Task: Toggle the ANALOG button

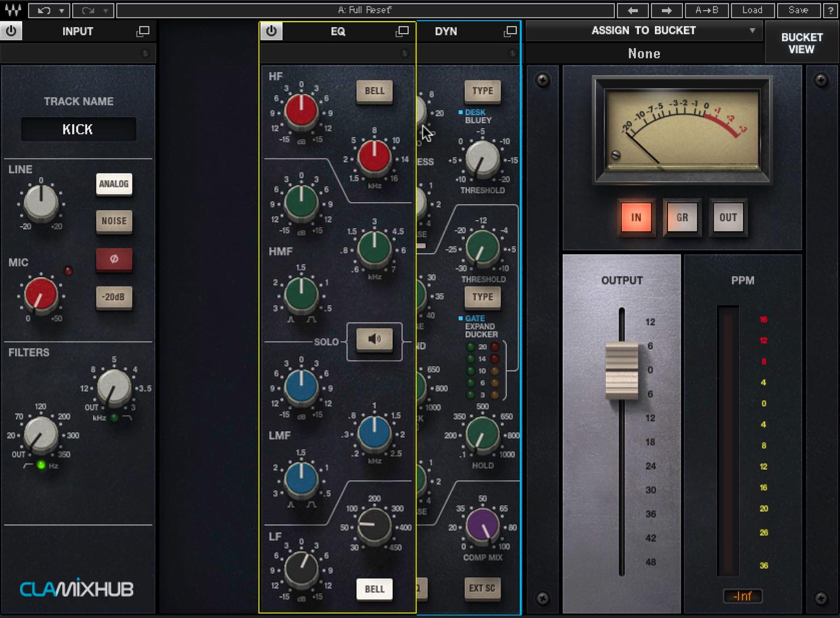Action: [x=114, y=184]
